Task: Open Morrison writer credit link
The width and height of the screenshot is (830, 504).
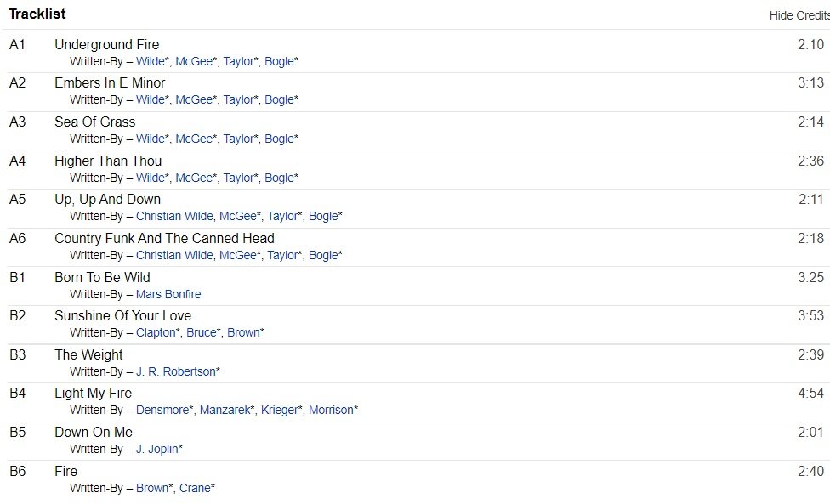Action: point(330,410)
